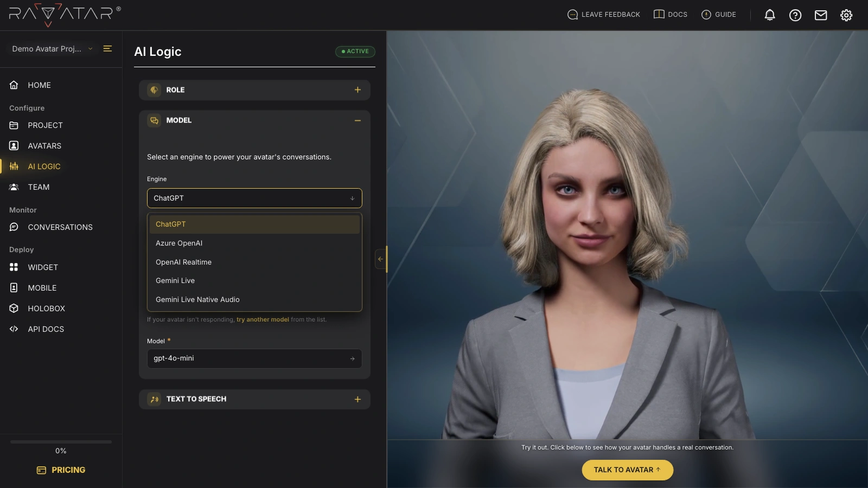
Task: Click the Role section icon
Action: tap(154, 90)
